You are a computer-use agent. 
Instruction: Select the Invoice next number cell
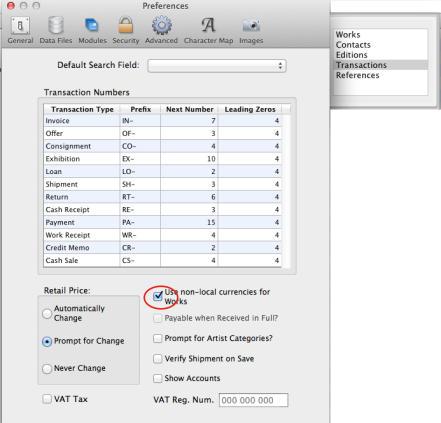point(189,121)
